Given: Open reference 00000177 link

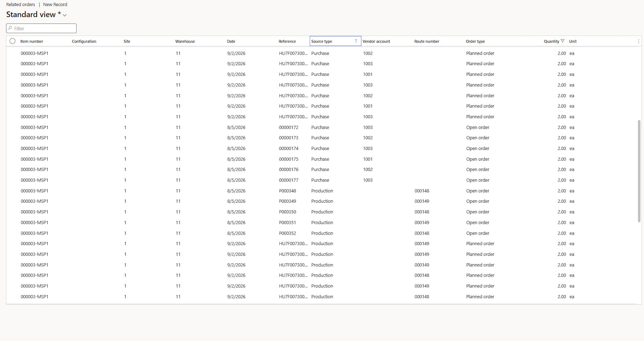Looking at the screenshot, I should [x=289, y=180].
